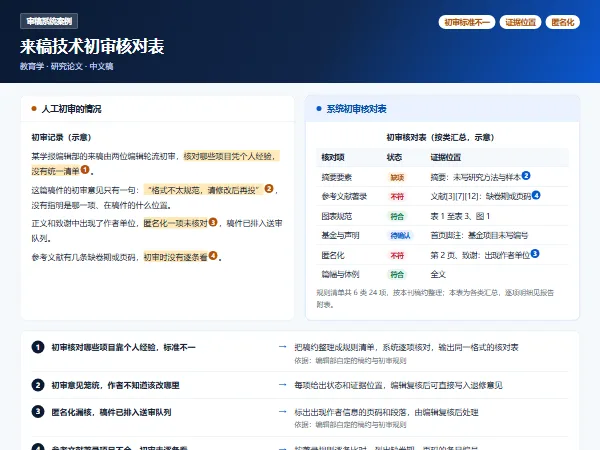
Task: Select the 匿名化 tag pill in header
Action: pos(562,22)
